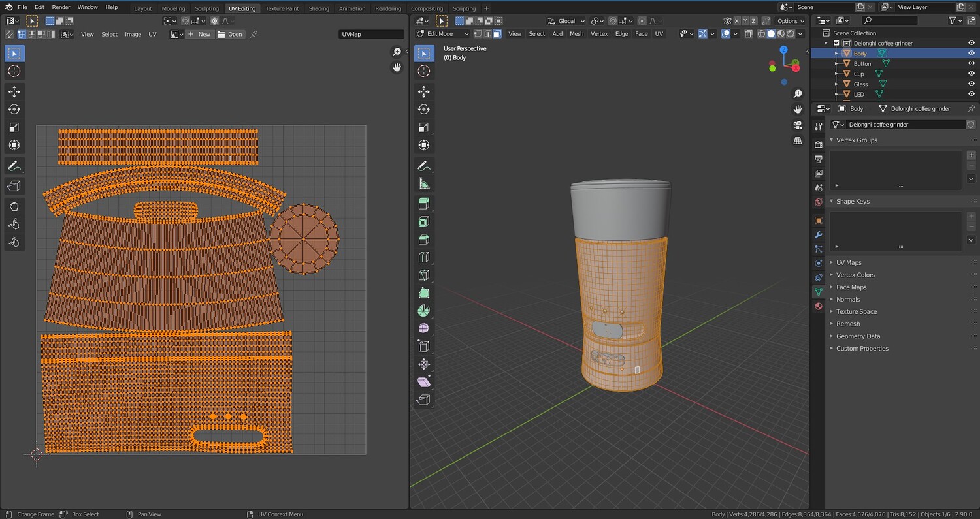Viewport: 980px width, 519px height.
Task: Hide the Cup object in outliner
Action: point(971,74)
